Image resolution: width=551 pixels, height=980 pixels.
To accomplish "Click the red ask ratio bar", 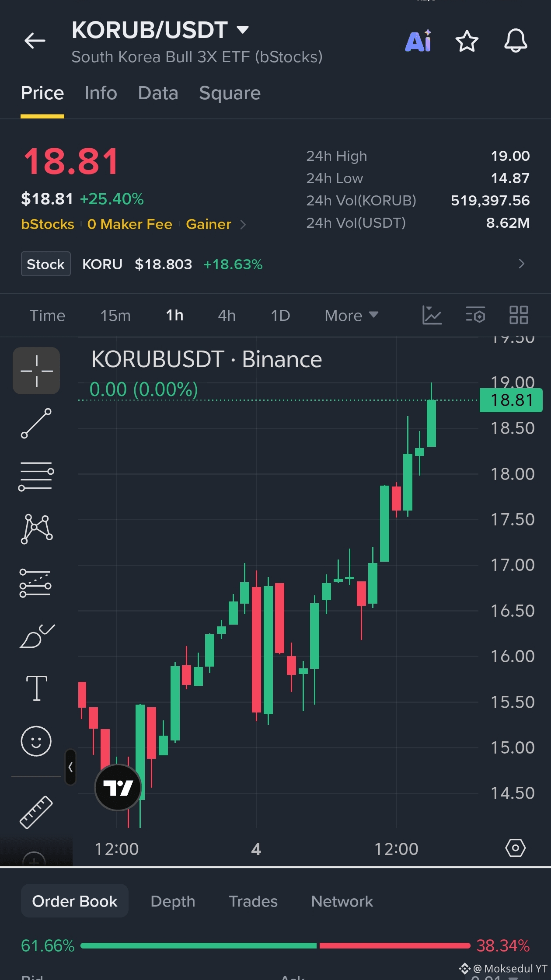I will click(x=395, y=945).
